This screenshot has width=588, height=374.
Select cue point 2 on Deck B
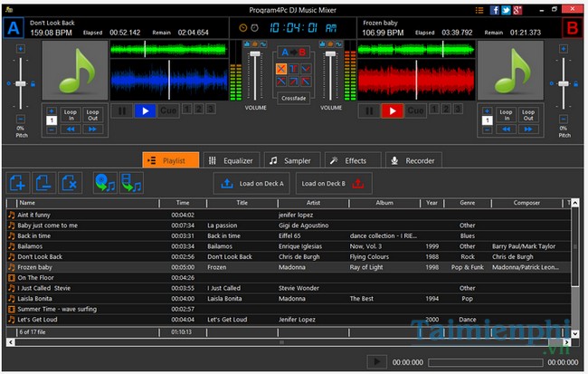coord(446,109)
